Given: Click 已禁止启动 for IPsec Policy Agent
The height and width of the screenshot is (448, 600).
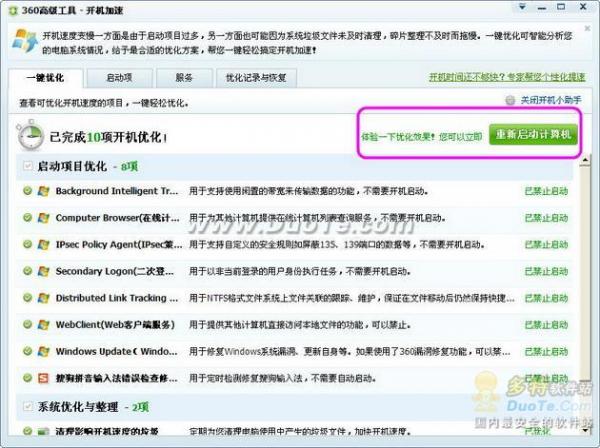Looking at the screenshot, I should [x=546, y=244].
